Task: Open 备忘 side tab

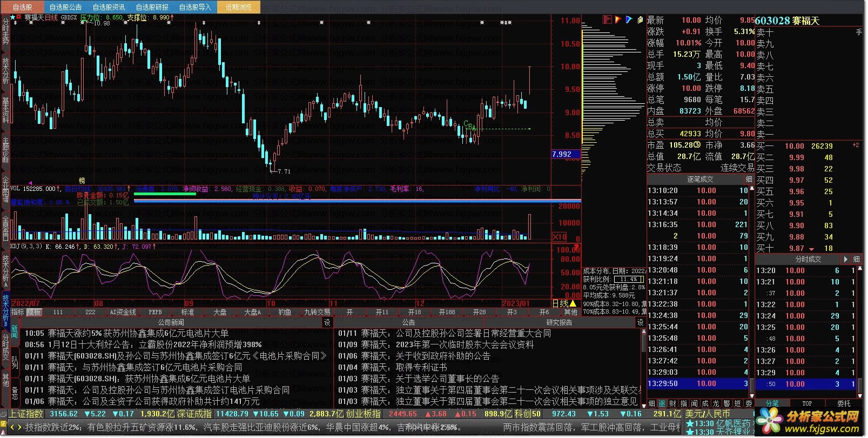Action: click(x=15, y=393)
